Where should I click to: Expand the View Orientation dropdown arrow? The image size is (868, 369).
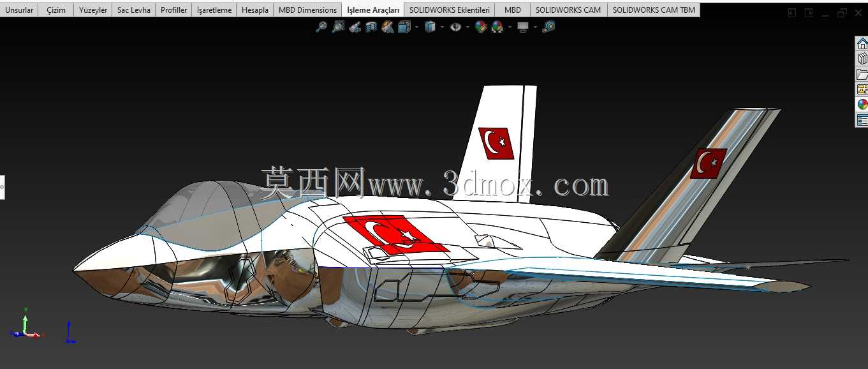pos(416,27)
